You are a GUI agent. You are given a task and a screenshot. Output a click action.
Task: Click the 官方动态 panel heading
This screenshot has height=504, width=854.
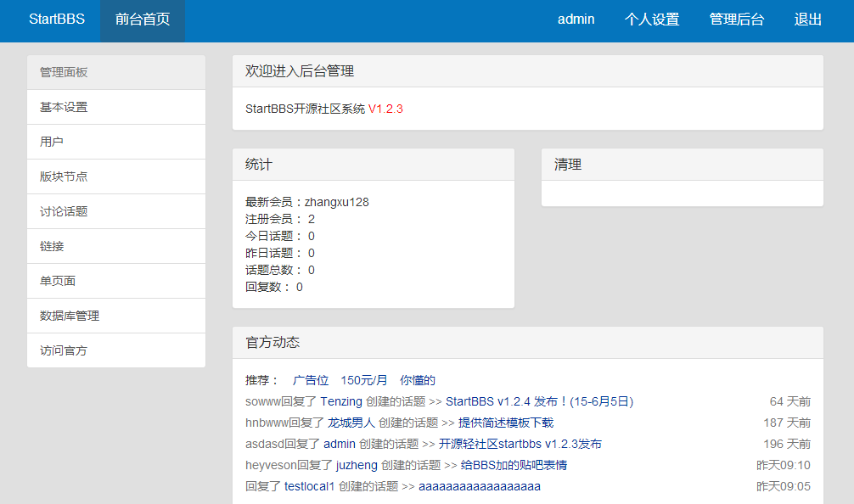tap(272, 342)
